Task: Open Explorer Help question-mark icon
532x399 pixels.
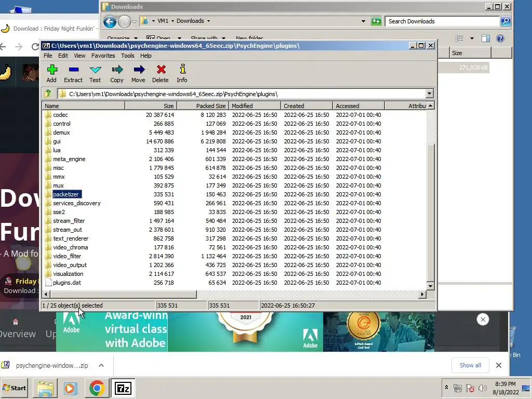Action: click(x=500, y=38)
